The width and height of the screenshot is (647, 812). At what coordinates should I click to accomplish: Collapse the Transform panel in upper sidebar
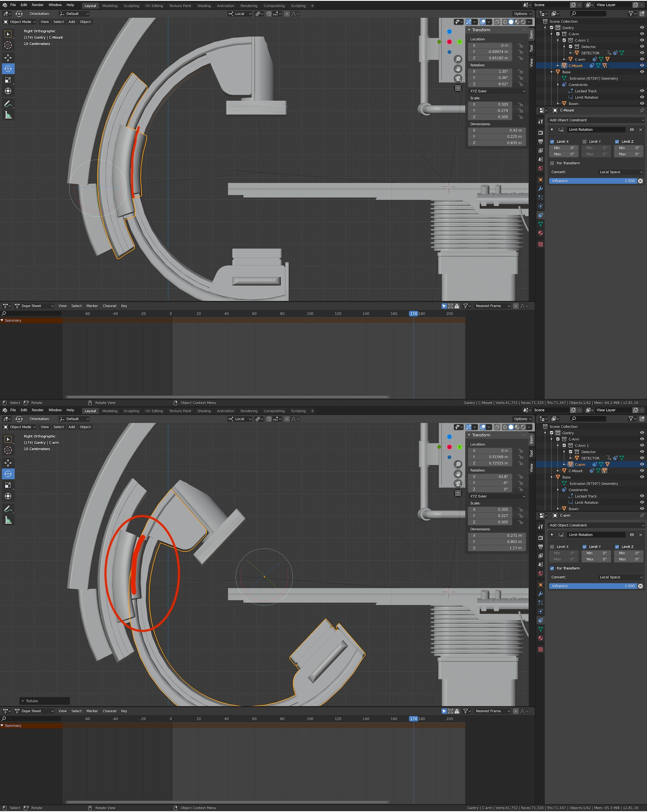(x=469, y=30)
